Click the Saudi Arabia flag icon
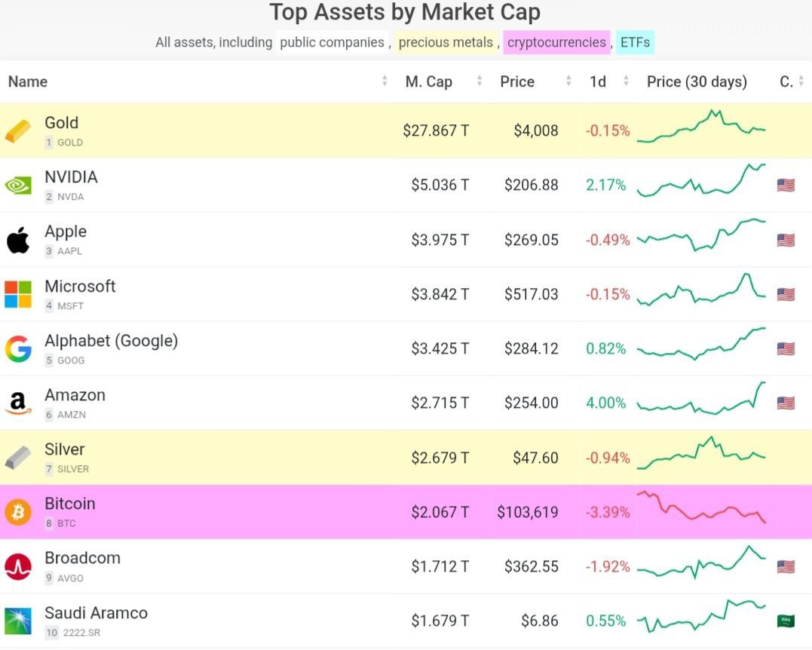The height and width of the screenshot is (650, 812). (786, 621)
